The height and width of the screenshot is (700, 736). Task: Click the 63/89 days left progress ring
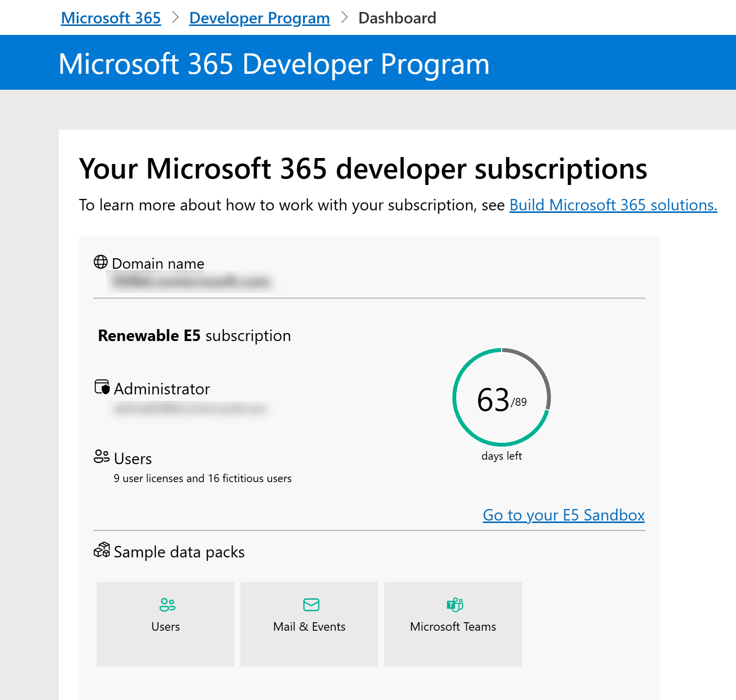(x=502, y=397)
